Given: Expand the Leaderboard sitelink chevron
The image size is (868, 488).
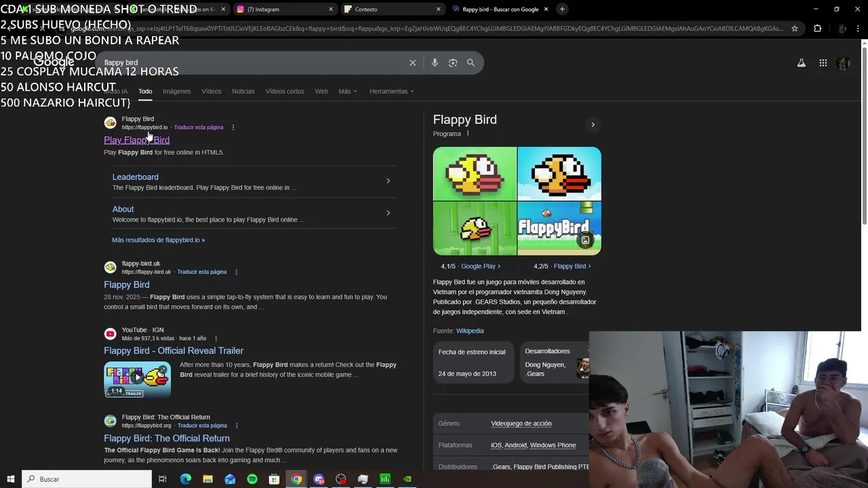Looking at the screenshot, I should click(388, 180).
